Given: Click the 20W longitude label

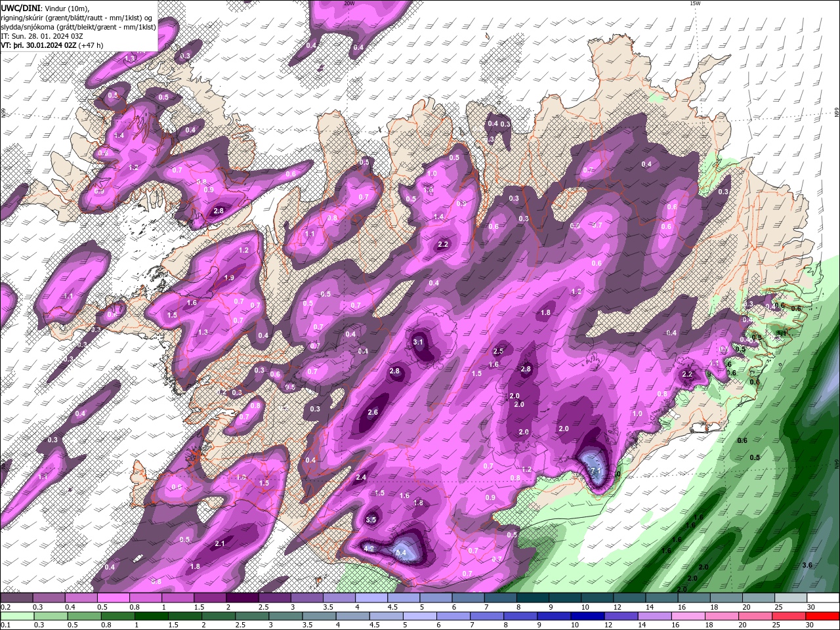Looking at the screenshot, I should [x=349, y=3].
